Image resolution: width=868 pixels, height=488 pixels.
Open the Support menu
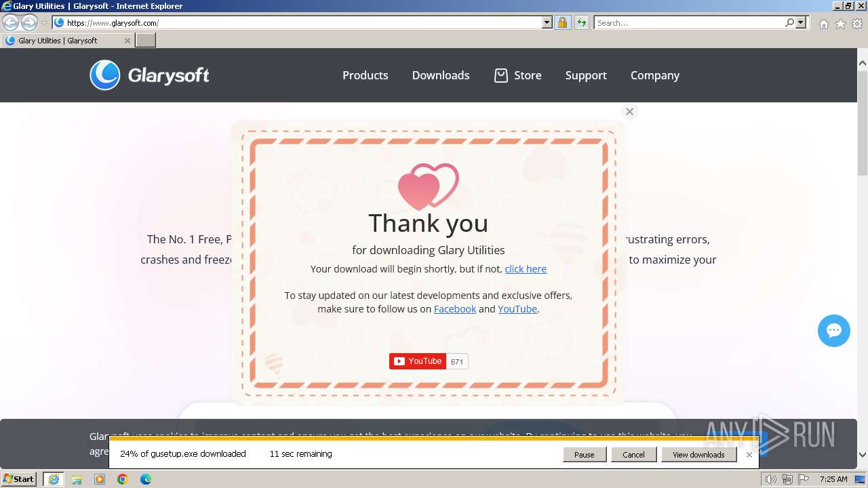tap(586, 75)
